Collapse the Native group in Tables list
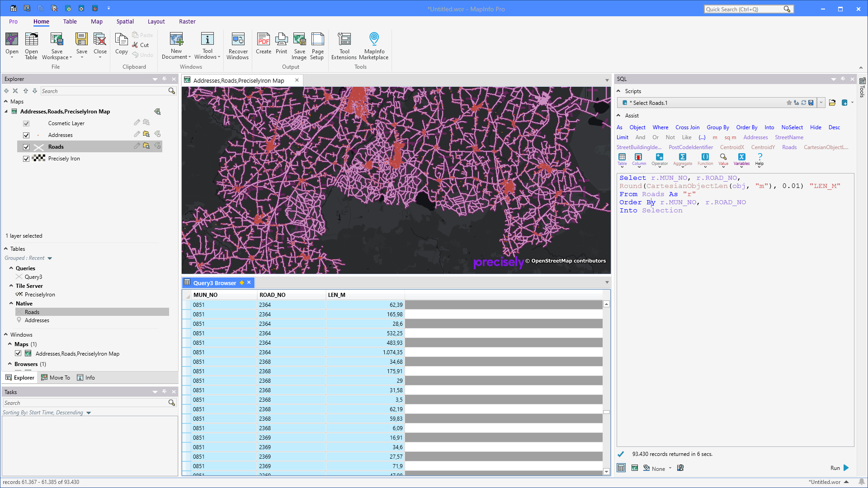 [11, 303]
